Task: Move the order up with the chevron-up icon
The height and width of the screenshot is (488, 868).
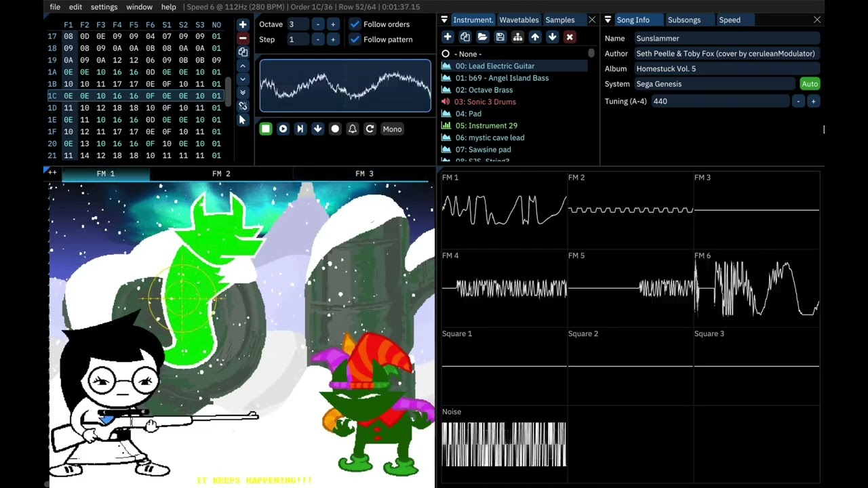Action: tap(243, 66)
